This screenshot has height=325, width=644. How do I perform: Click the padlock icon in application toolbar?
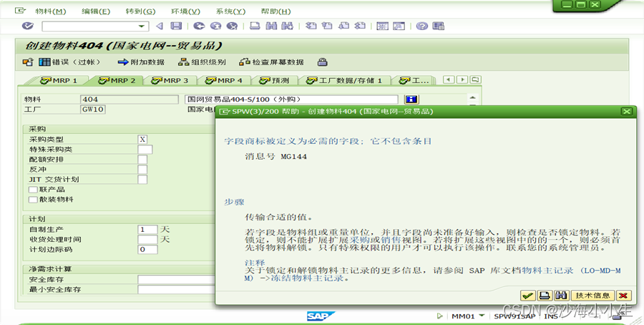323,62
